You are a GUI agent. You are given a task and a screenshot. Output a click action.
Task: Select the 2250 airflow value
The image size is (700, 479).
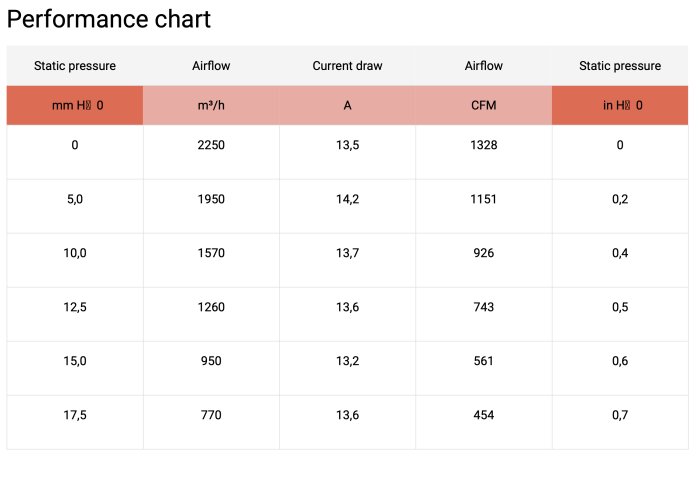pos(211,145)
